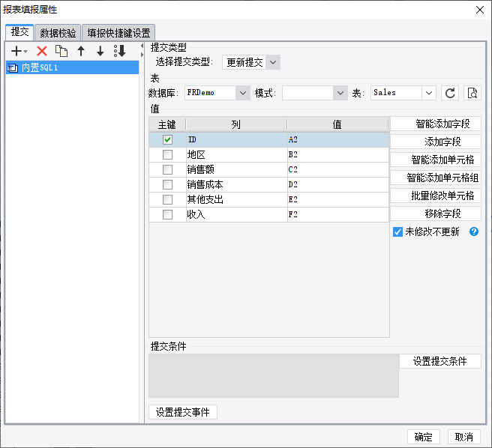This screenshot has width=492, height=448.
Task: Click the E2 value cell
Action: [x=338, y=199]
